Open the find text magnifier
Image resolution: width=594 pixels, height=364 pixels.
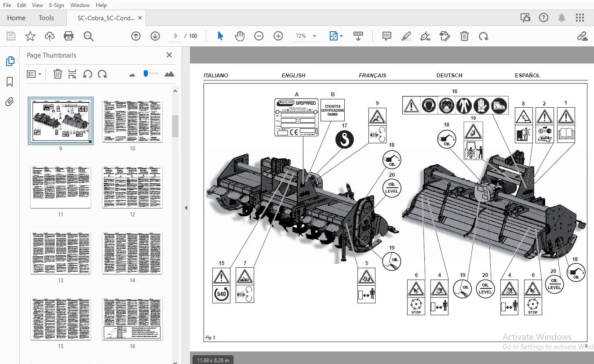(x=88, y=36)
